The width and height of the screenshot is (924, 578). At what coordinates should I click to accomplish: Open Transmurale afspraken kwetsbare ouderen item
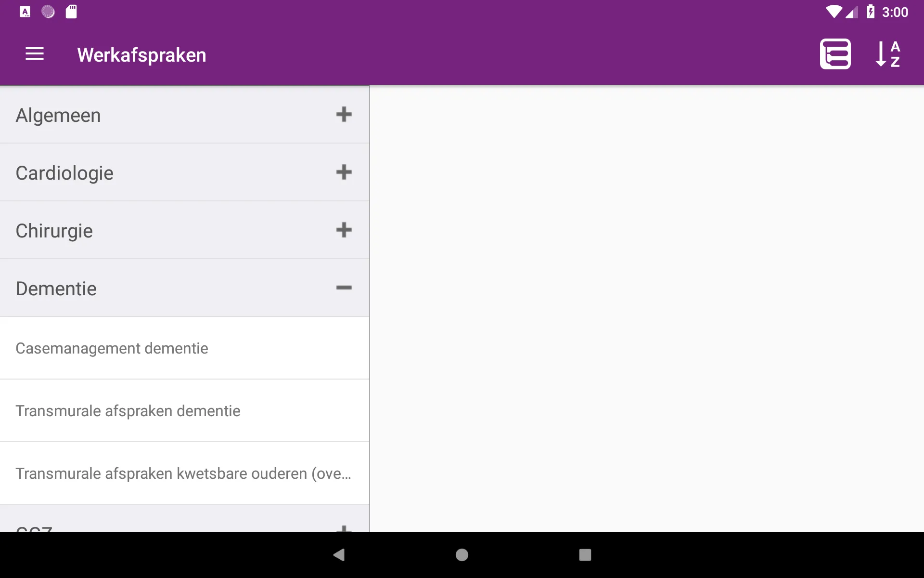(x=185, y=473)
